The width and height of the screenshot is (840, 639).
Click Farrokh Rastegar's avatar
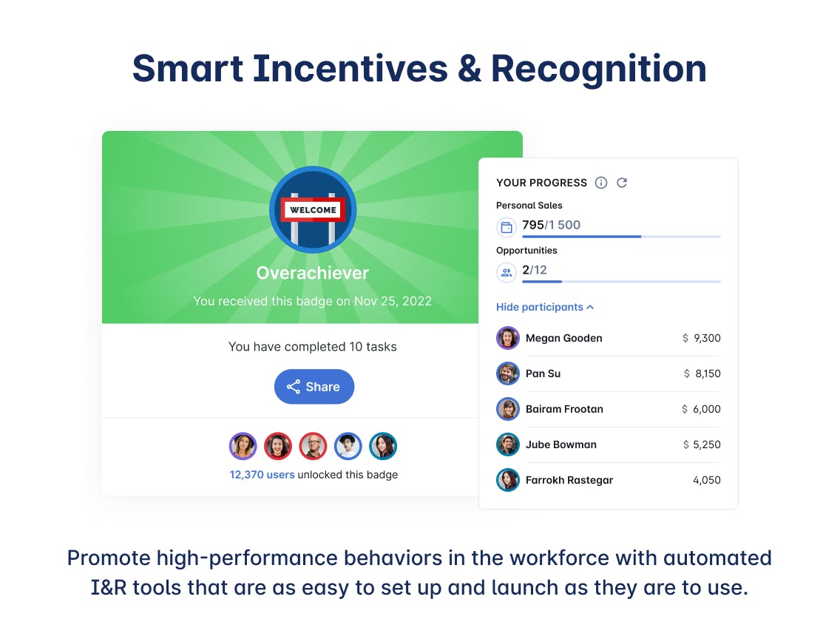click(508, 480)
